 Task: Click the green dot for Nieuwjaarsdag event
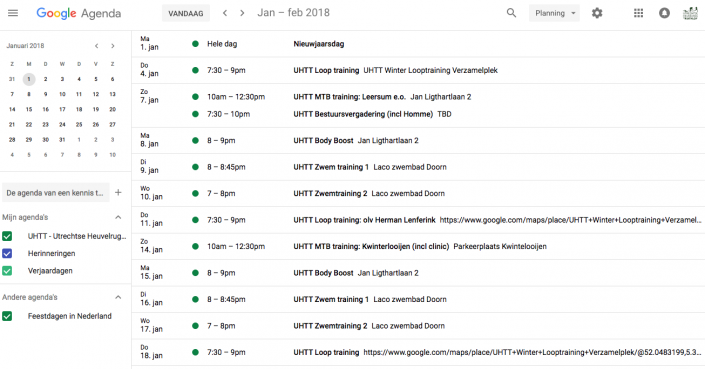point(195,44)
